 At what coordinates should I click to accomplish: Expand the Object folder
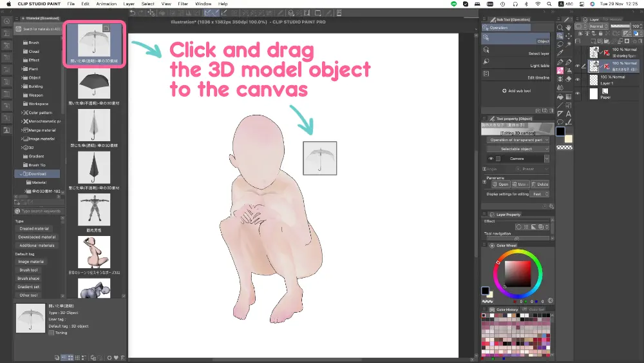click(x=22, y=77)
